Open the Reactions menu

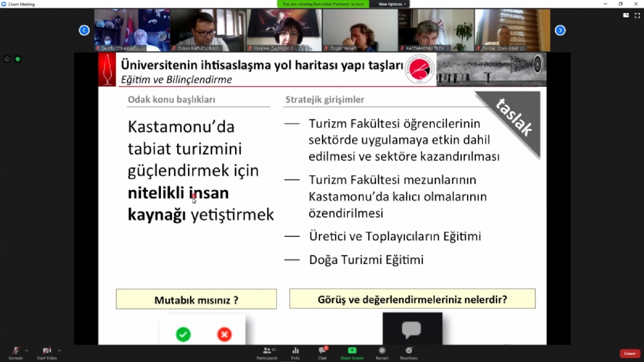[408, 351]
